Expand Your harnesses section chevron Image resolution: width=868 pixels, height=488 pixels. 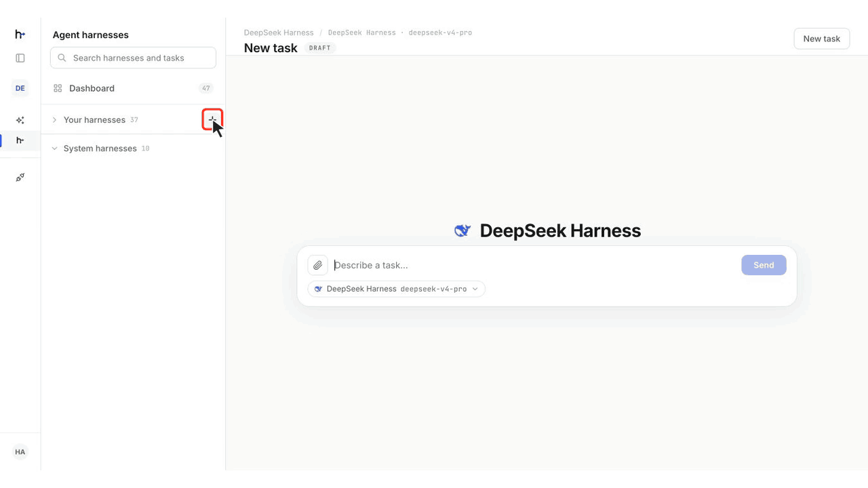(x=54, y=120)
